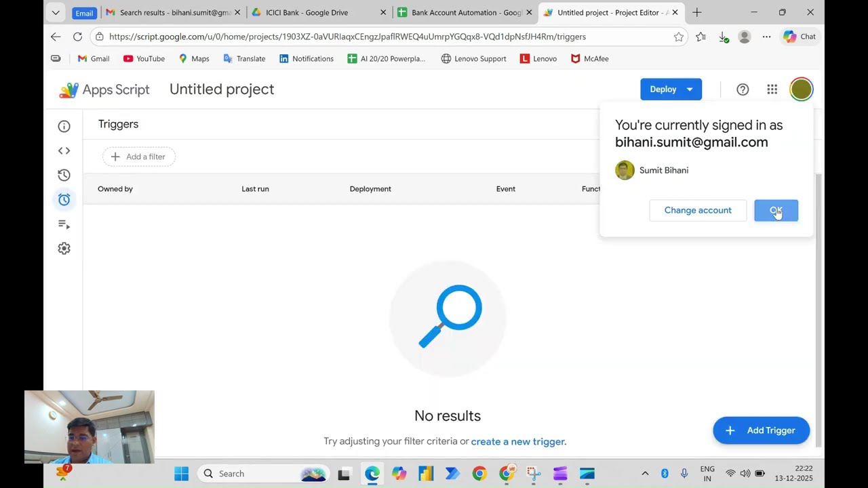Screen dimensions: 868x488
Task: Open LinkedIn Notifications bookmark
Action: [307, 59]
